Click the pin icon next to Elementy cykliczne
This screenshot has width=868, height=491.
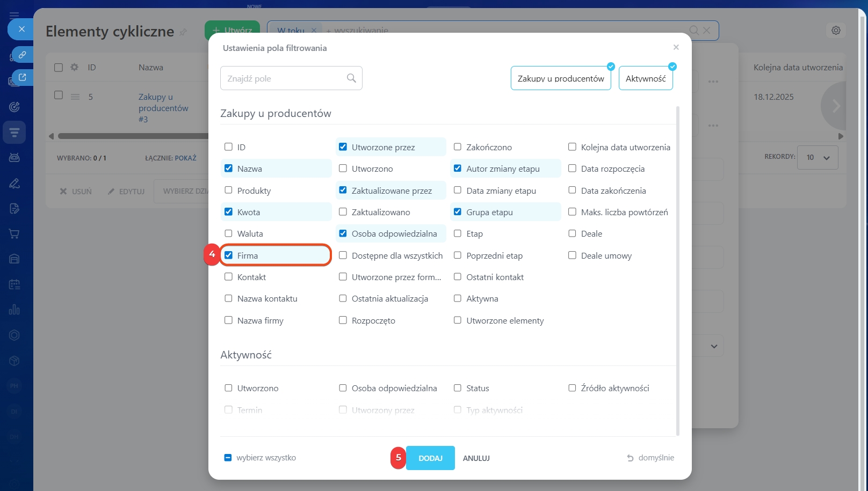pos(183,32)
